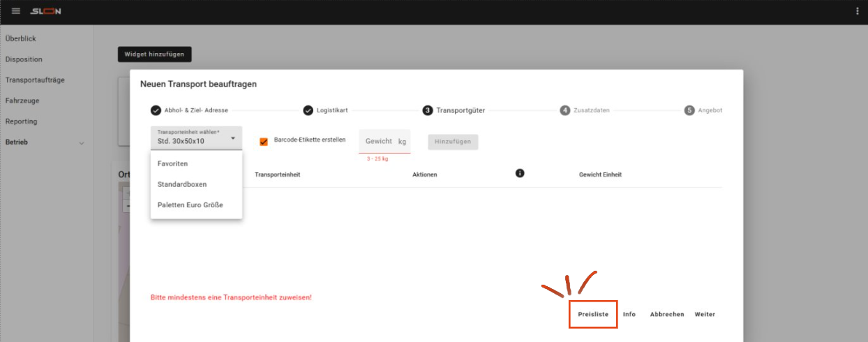Click the Logistikart step checkmark icon

(x=308, y=110)
